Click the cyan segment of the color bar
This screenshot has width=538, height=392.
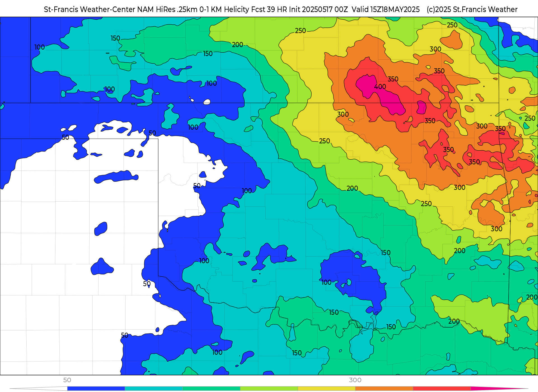click(154, 388)
